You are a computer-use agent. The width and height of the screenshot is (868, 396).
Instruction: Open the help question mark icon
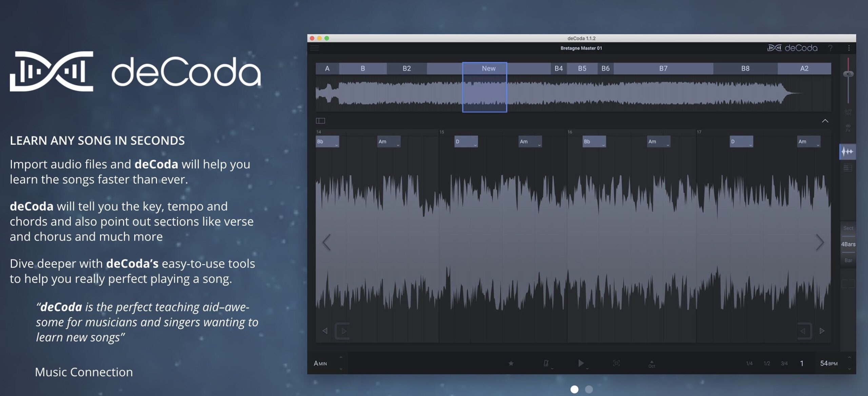tap(830, 48)
